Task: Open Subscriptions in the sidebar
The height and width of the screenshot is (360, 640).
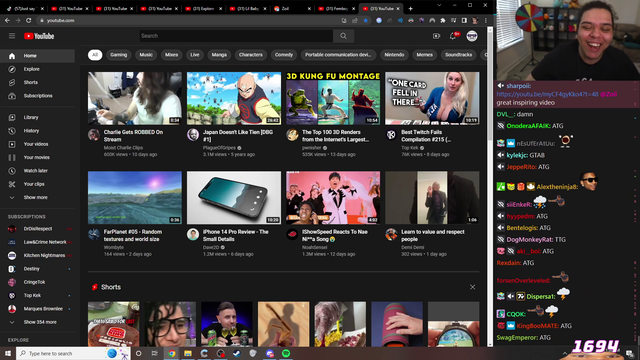Action: click(x=37, y=96)
